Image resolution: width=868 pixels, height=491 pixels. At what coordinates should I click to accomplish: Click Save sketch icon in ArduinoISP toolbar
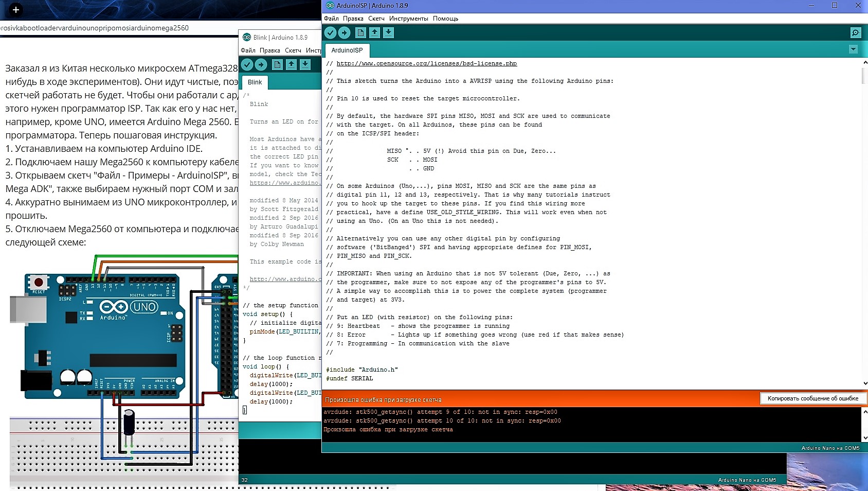coord(389,33)
